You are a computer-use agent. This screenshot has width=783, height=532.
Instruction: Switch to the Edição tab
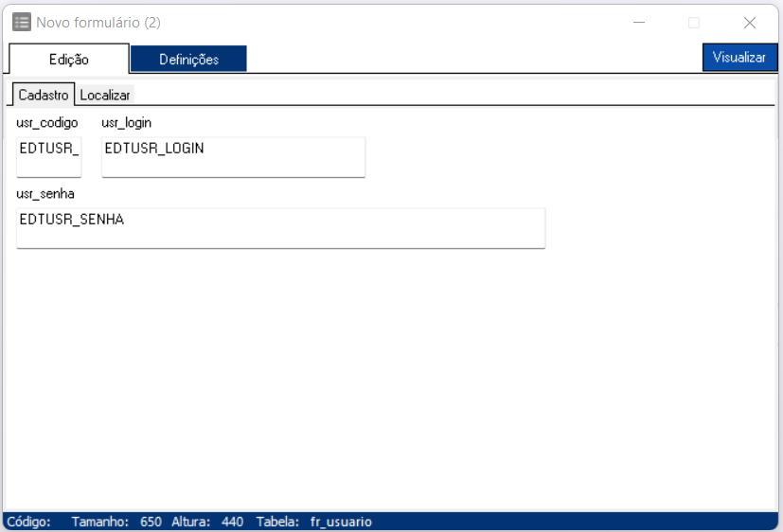pos(68,59)
